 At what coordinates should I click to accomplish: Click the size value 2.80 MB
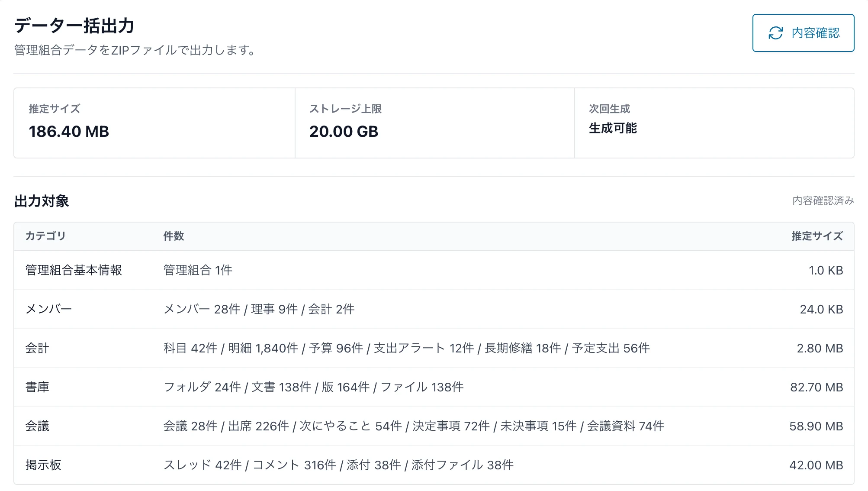(820, 348)
